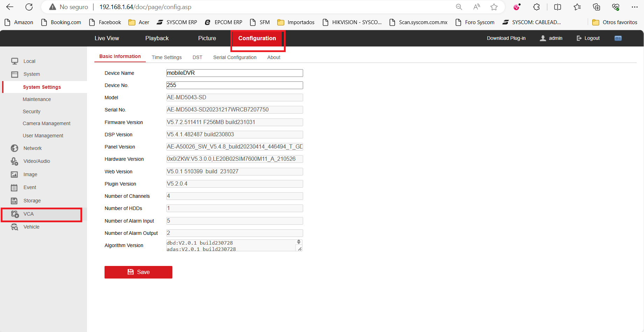Click the Device Name input field

pyautogui.click(x=235, y=73)
